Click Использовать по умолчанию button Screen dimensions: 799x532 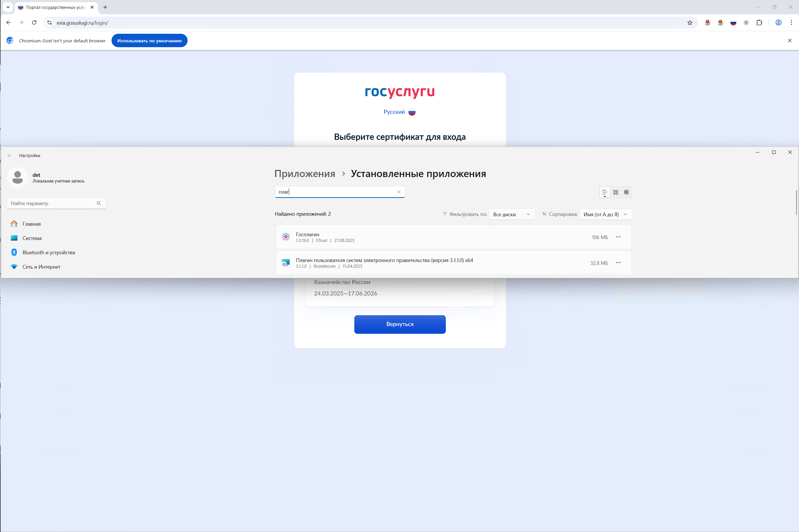149,40
